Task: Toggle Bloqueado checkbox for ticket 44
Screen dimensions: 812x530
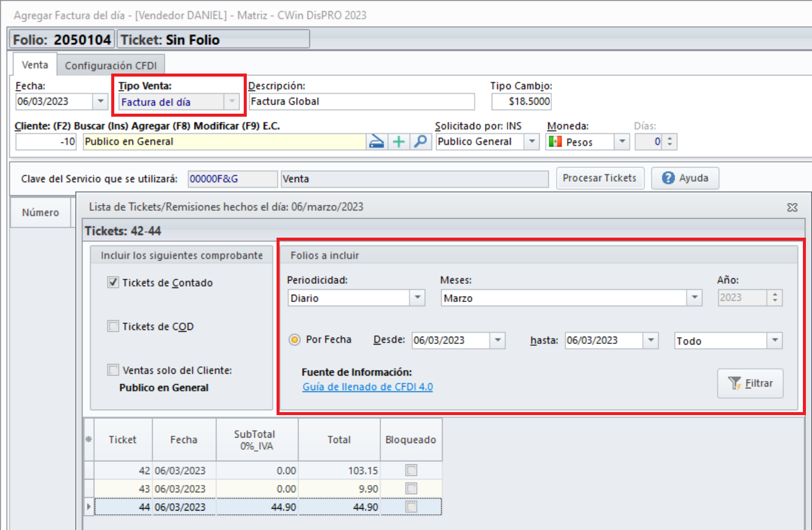Action: 411,507
